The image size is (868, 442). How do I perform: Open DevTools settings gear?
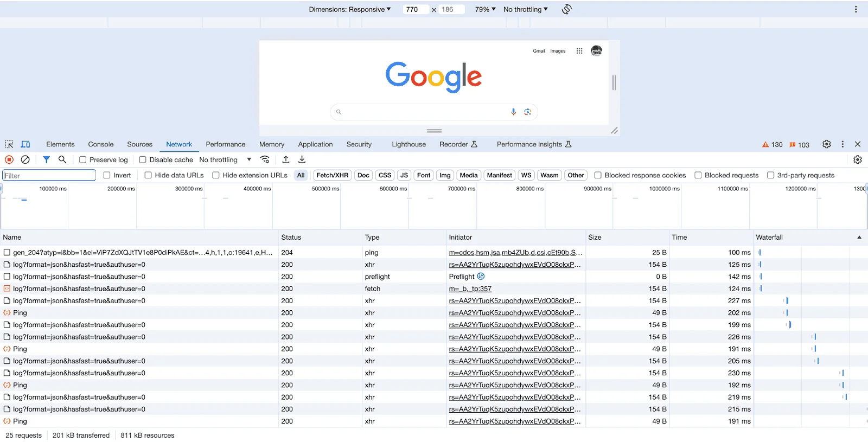tap(826, 144)
